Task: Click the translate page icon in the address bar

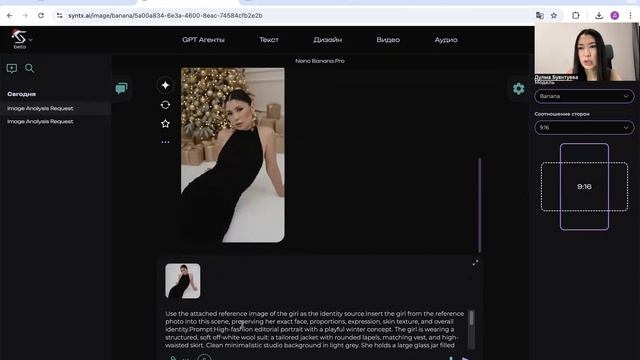Action: tap(540, 16)
